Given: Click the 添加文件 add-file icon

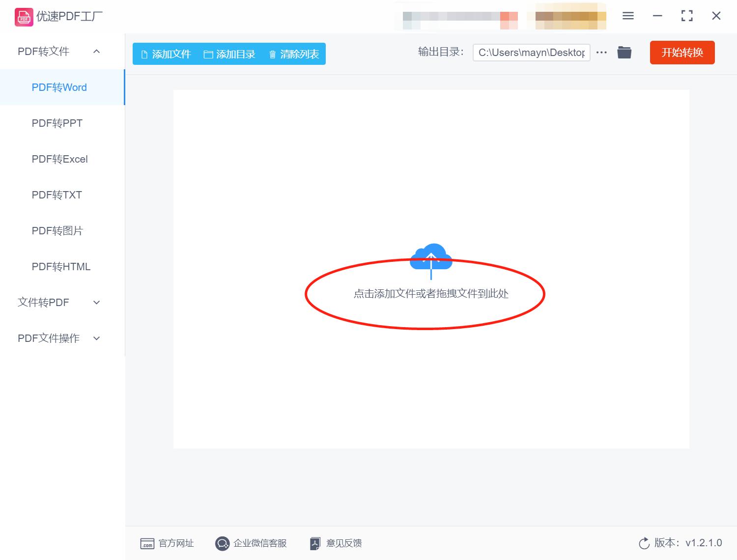Looking at the screenshot, I should tap(144, 54).
